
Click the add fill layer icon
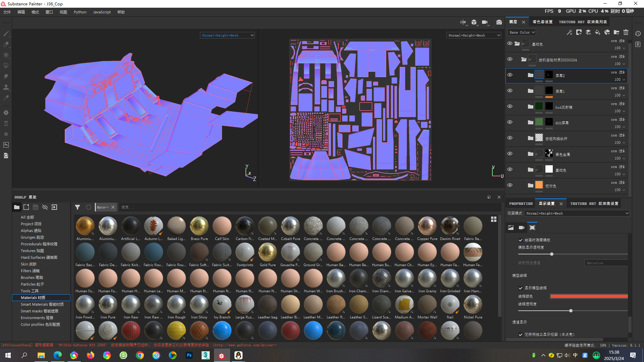pyautogui.click(x=598, y=32)
